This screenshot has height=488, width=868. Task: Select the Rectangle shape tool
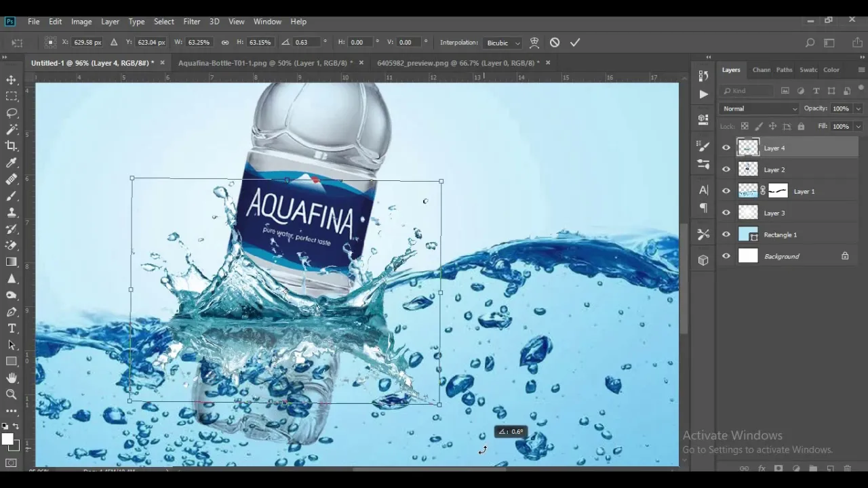[x=12, y=361]
